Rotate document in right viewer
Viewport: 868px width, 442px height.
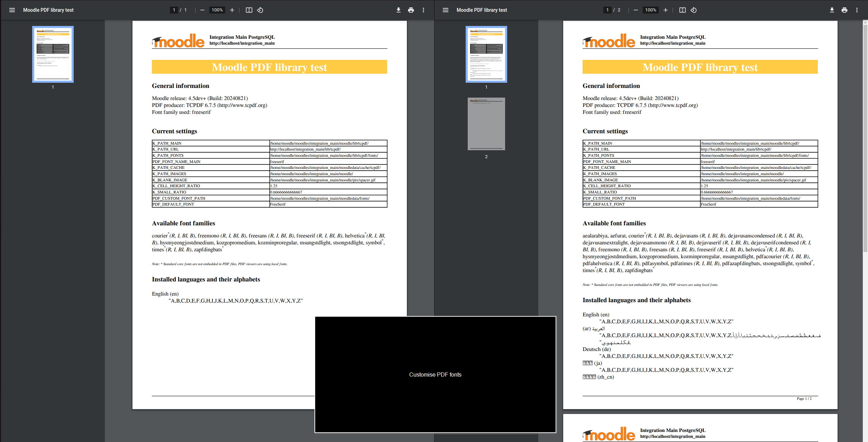pos(694,10)
